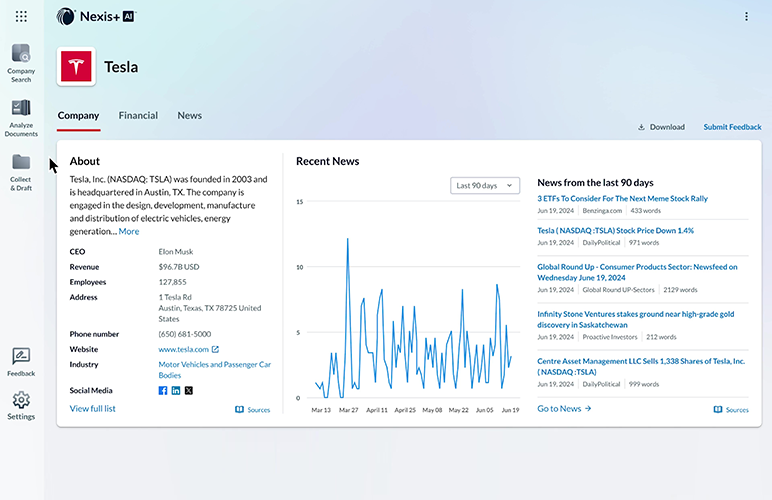Click the Submit Feedback link
The width and height of the screenshot is (772, 500).
point(732,127)
